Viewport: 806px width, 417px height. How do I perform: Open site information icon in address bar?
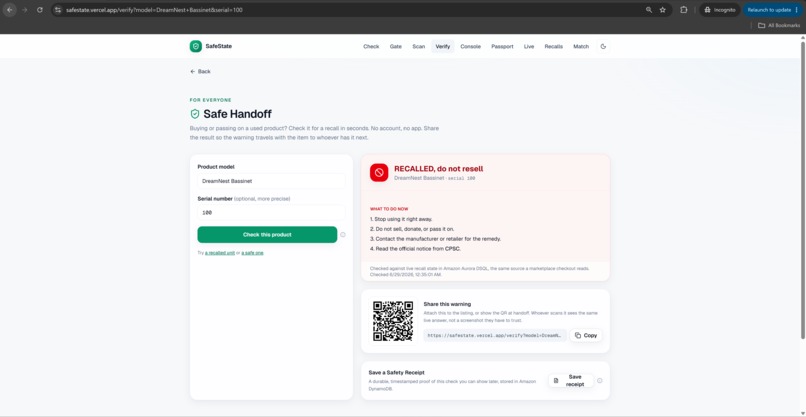pos(58,10)
